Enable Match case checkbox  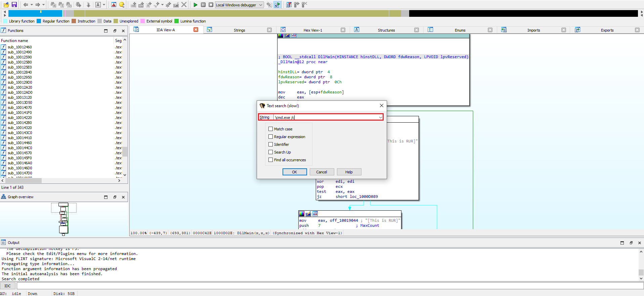click(270, 129)
